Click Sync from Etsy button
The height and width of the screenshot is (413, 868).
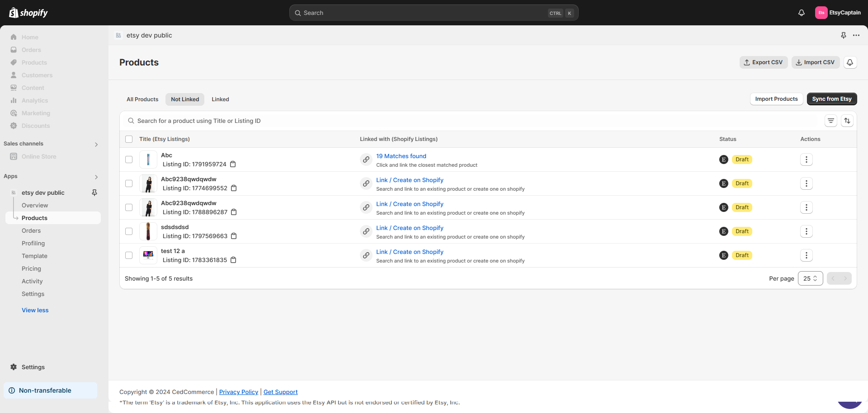point(832,99)
